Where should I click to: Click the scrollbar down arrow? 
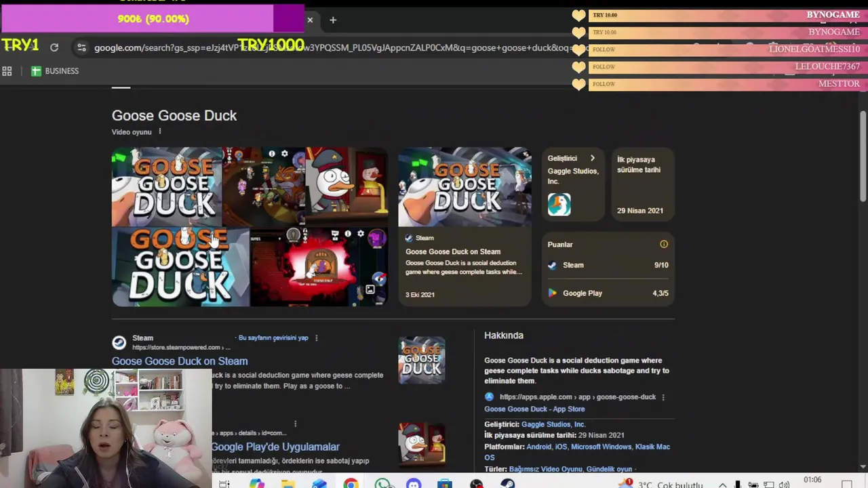click(x=863, y=466)
